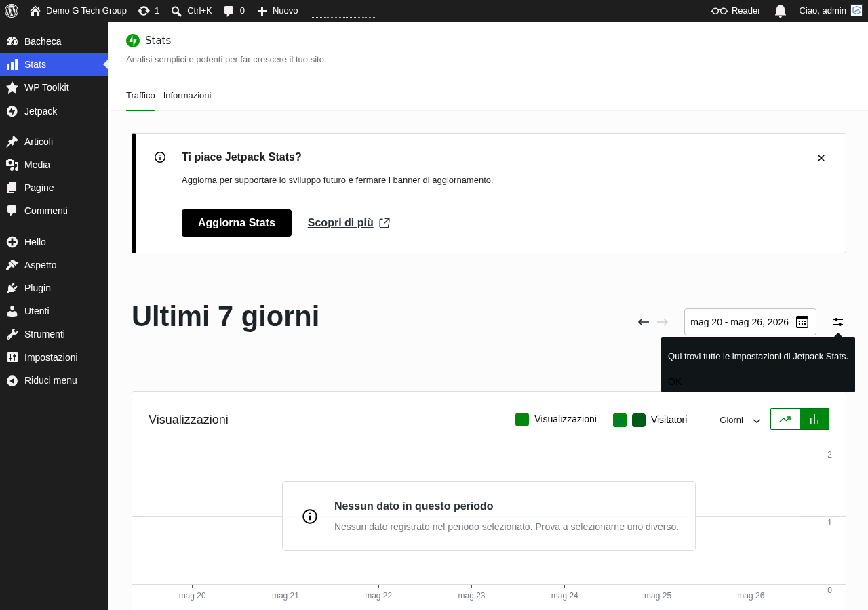
Task: Open comments bubble in admin bar
Action: (x=234, y=11)
